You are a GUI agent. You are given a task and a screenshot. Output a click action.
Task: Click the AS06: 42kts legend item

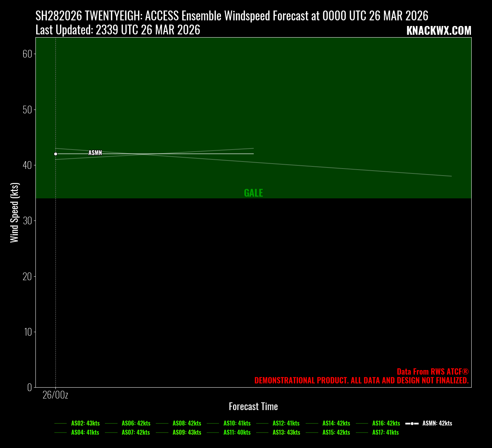(136, 423)
